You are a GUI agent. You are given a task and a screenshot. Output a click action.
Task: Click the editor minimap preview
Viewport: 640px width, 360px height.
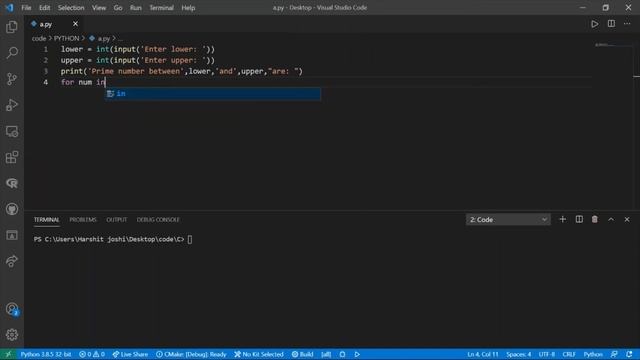pos(612,45)
